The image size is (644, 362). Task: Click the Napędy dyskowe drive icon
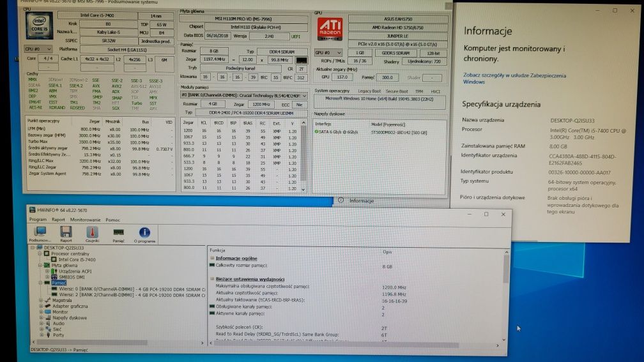(47, 318)
